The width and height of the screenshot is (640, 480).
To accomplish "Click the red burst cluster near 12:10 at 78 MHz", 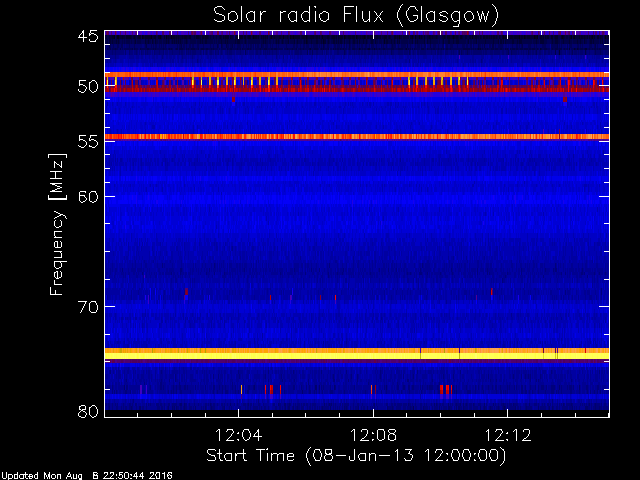I will [446, 389].
